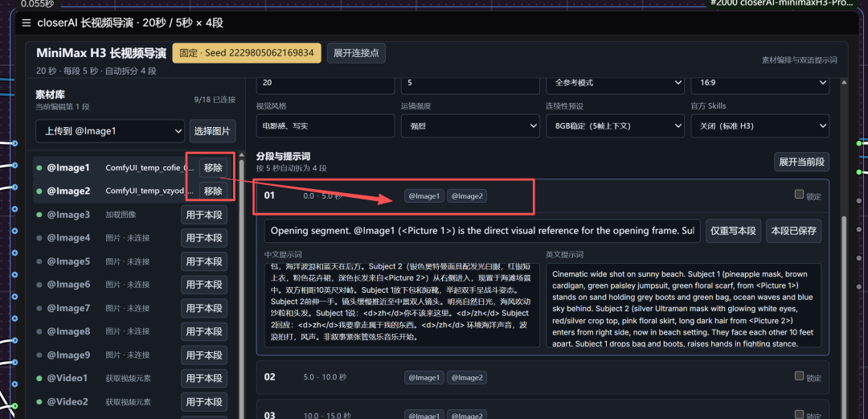
Task: Toggle the 锁定 checkbox for segment 01
Action: tap(799, 194)
